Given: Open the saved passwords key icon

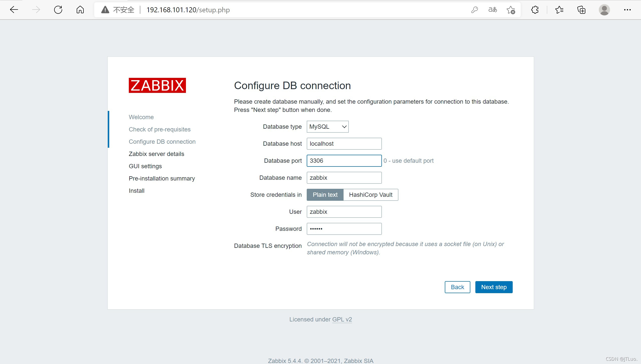Looking at the screenshot, I should (474, 10).
